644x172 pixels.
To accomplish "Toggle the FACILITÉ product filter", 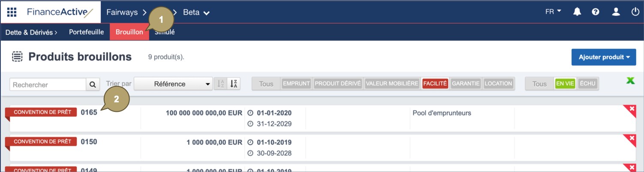I will coord(435,84).
